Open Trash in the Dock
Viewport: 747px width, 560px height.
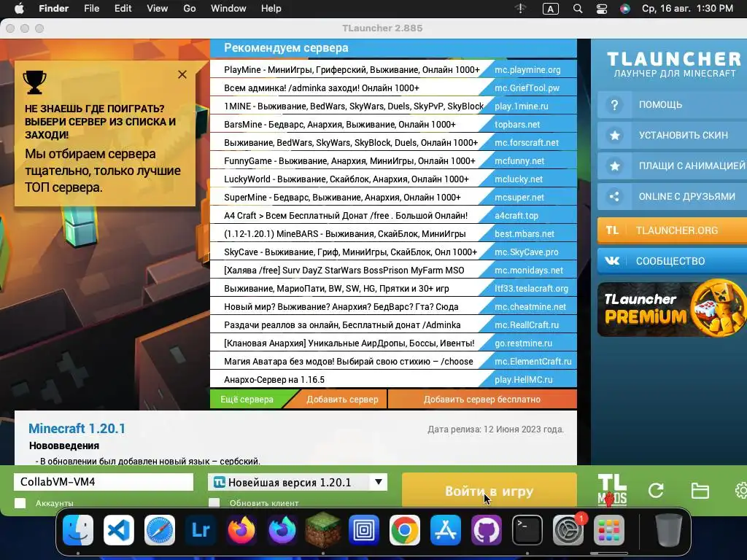(x=668, y=529)
